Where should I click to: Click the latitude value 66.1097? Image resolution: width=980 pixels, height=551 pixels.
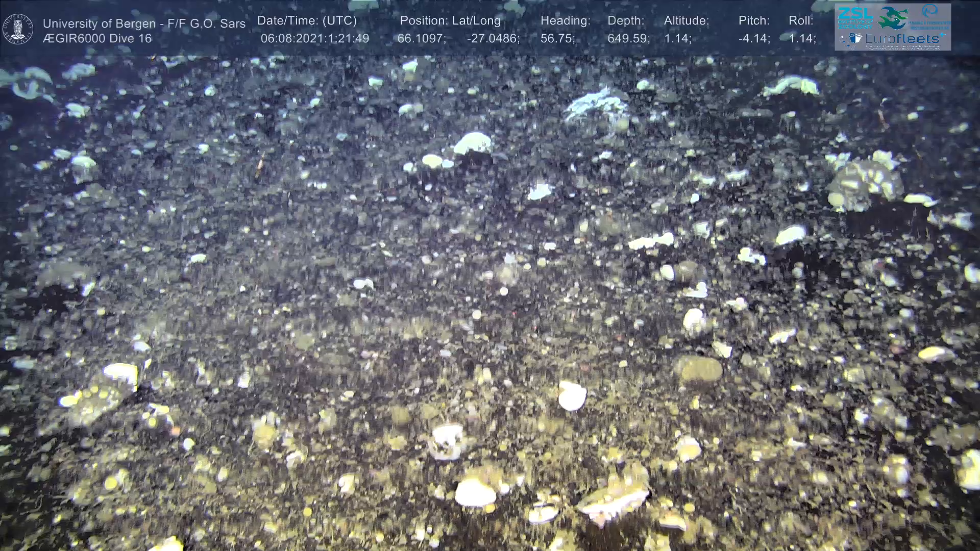[x=421, y=39]
